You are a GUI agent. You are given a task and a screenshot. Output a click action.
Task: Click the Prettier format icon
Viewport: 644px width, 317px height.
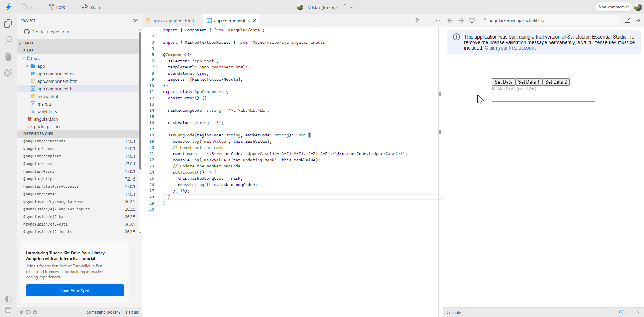click(x=417, y=21)
